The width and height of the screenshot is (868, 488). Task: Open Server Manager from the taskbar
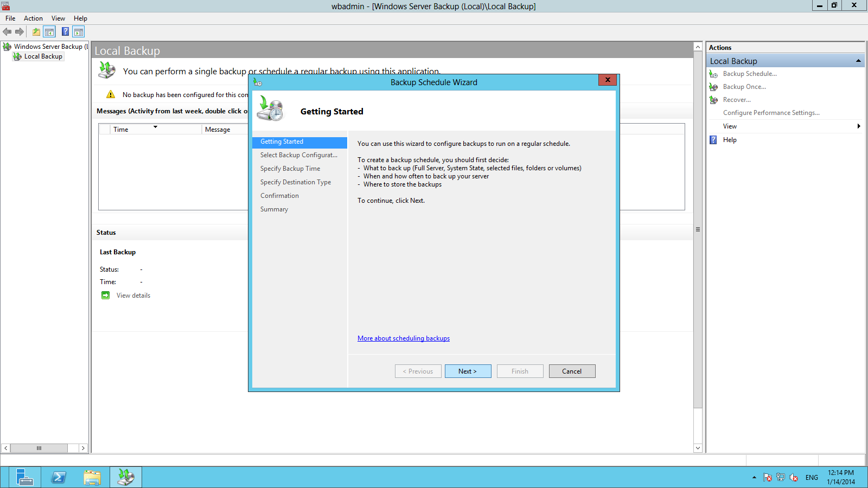24,477
